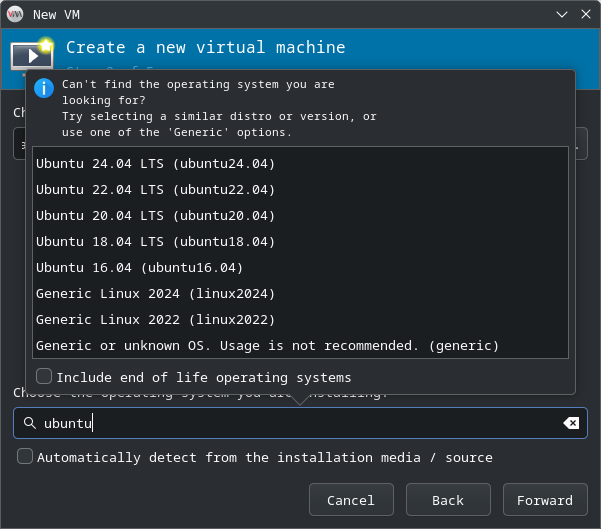This screenshot has width=601, height=529.
Task: Click Forward to continue
Action: click(545, 500)
